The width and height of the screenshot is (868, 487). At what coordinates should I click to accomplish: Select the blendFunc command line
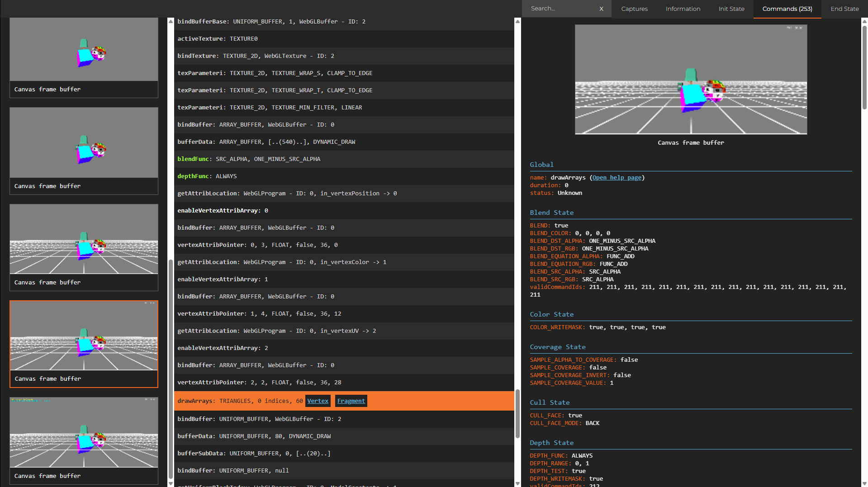coord(249,159)
